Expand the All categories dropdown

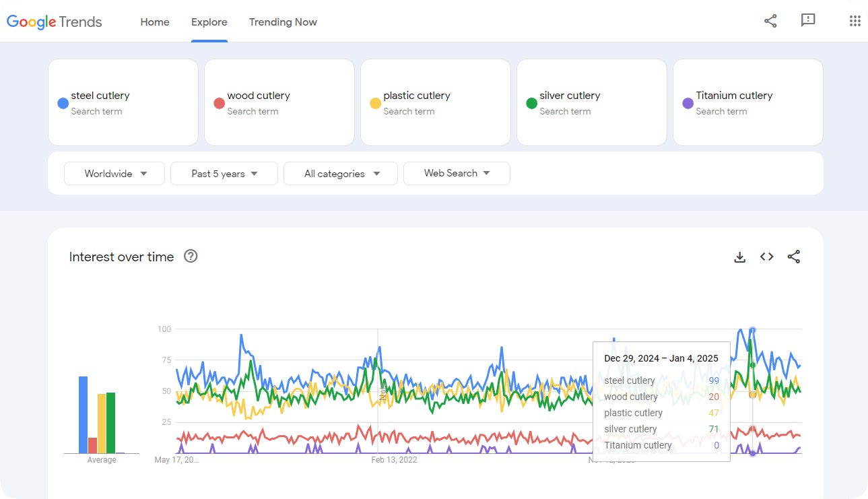[x=341, y=174]
